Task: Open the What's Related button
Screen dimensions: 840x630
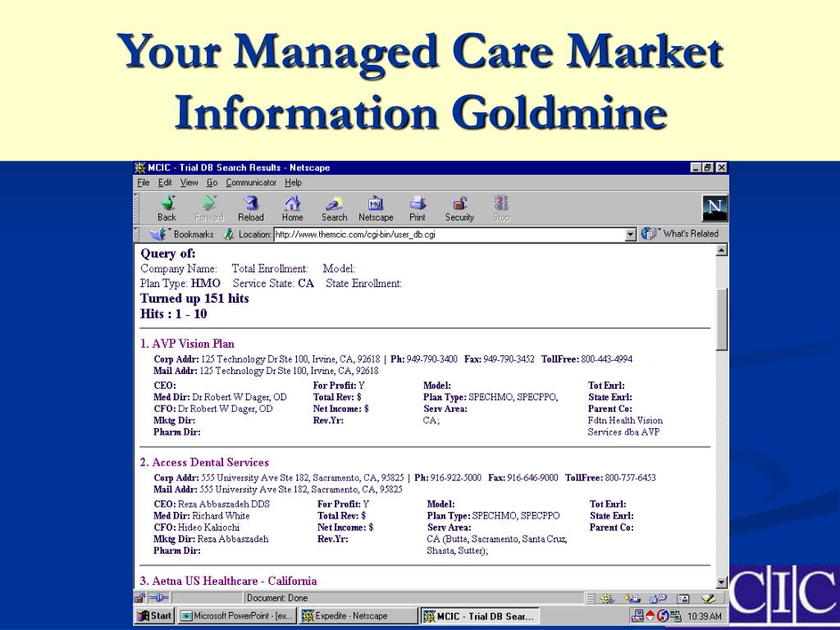Action: (679, 234)
